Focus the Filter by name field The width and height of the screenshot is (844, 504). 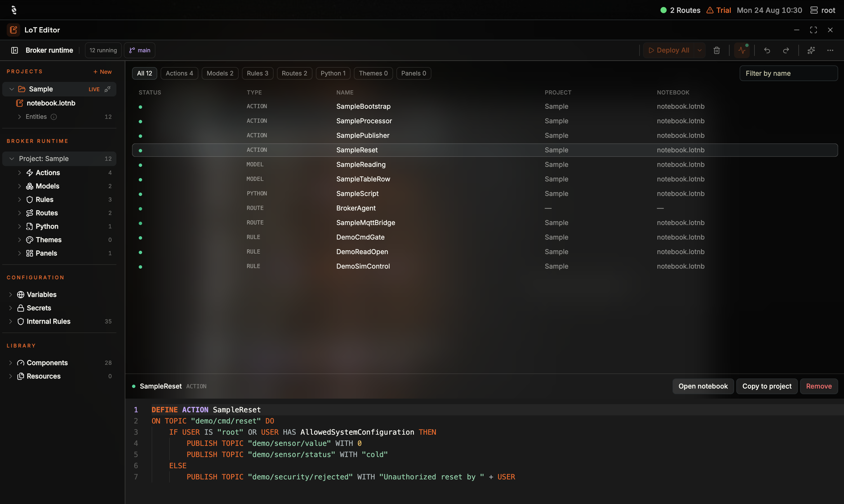[789, 73]
